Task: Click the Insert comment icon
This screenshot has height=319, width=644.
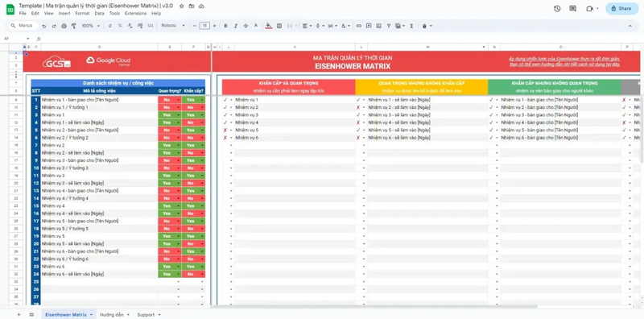Action: [369, 26]
